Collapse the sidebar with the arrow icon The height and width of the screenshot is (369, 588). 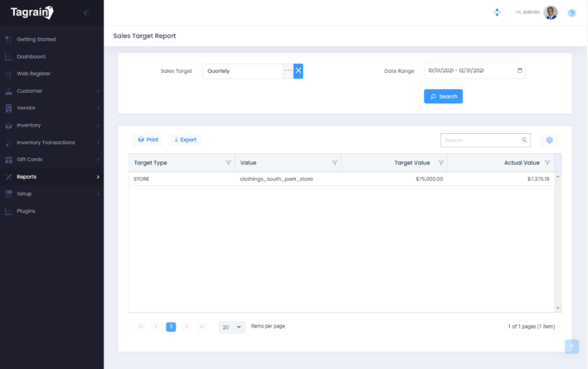86,13
